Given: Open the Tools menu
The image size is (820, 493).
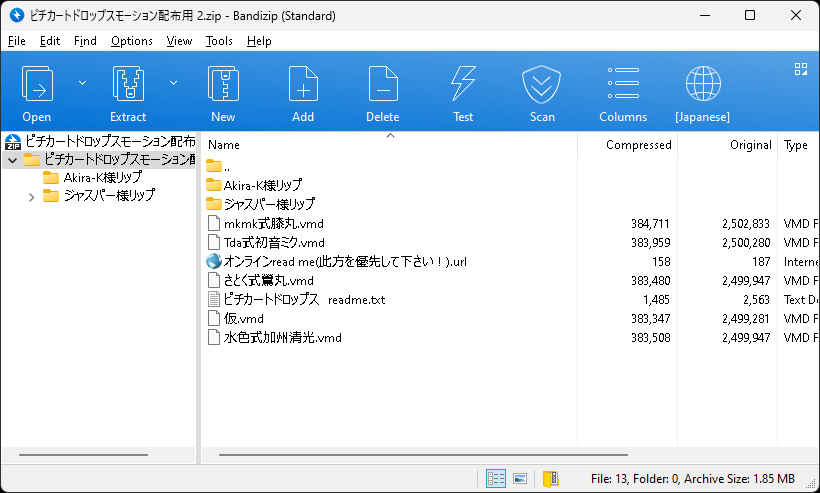Looking at the screenshot, I should (219, 41).
